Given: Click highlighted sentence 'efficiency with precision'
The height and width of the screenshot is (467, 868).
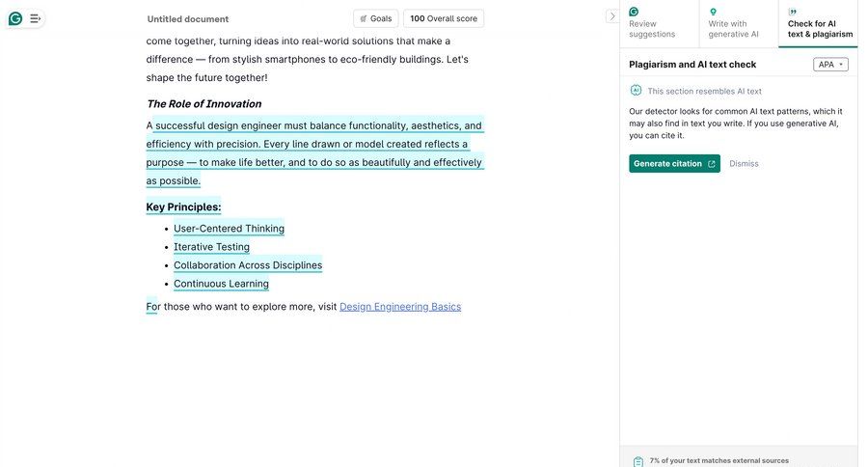Looking at the screenshot, I should [x=203, y=144].
